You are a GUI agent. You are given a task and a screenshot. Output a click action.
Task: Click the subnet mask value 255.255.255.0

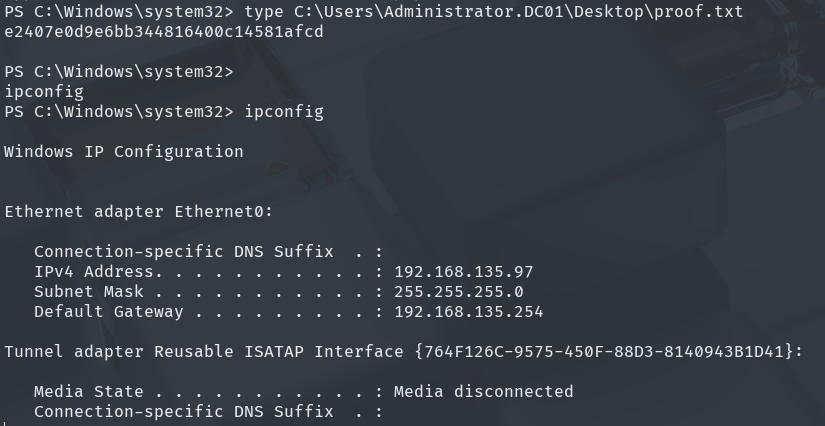pos(459,292)
